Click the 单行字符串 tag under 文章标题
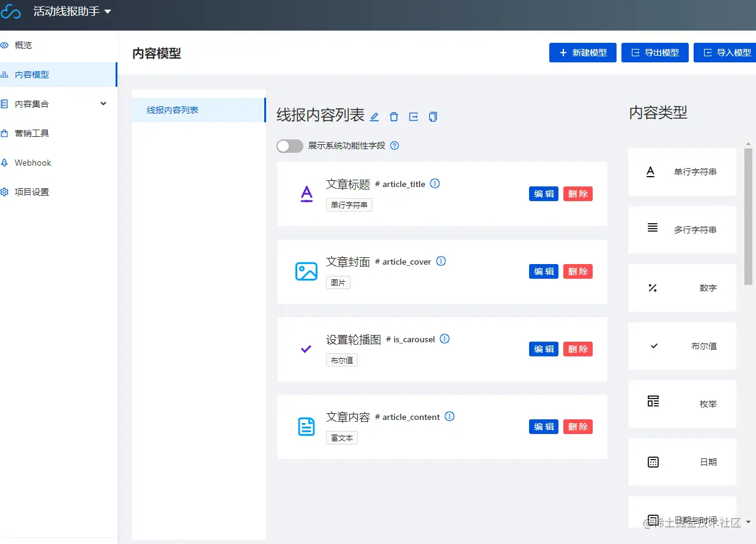The width and height of the screenshot is (756, 544). [349, 205]
